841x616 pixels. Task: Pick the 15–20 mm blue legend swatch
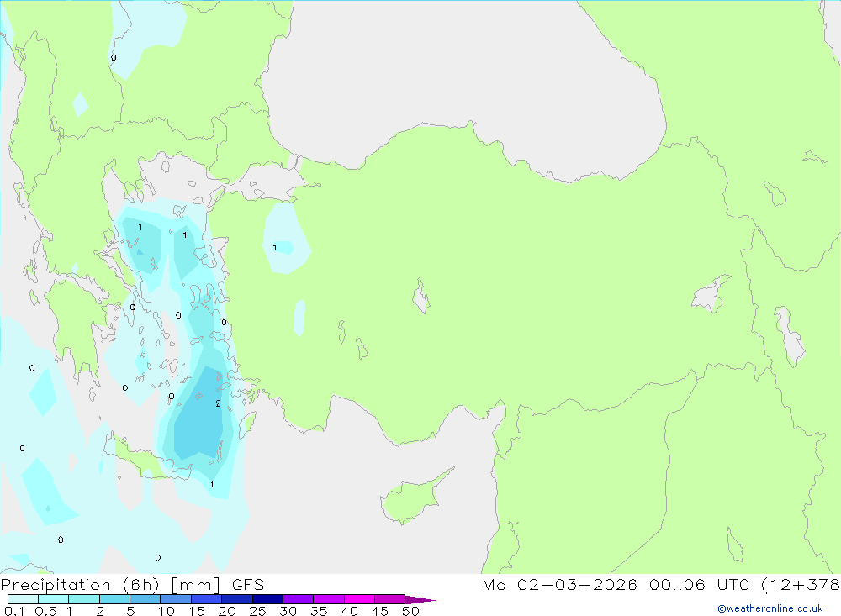point(206,599)
